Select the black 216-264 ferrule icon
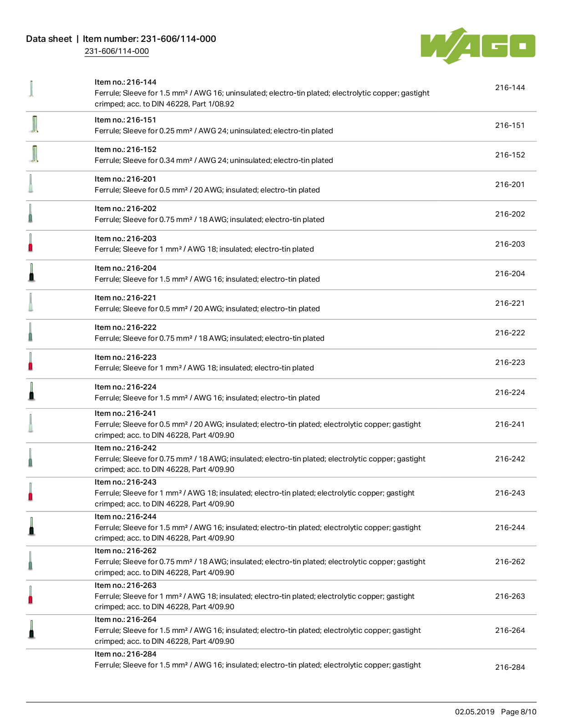The width and height of the screenshot is (563, 728). click(31, 629)
